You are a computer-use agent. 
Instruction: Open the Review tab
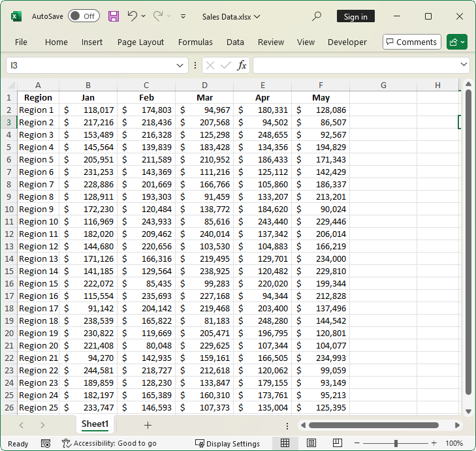271,42
